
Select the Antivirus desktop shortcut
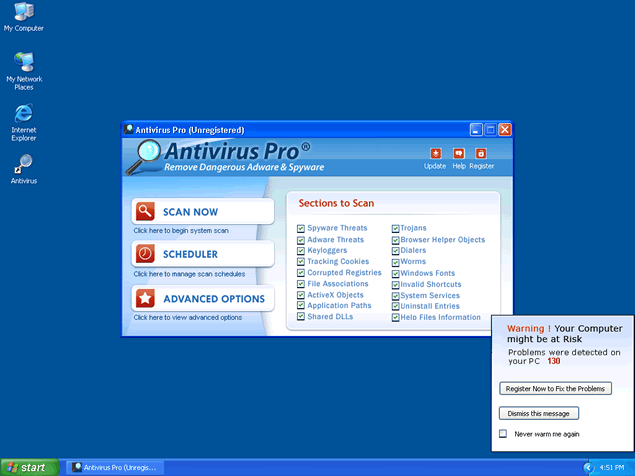[x=23, y=164]
